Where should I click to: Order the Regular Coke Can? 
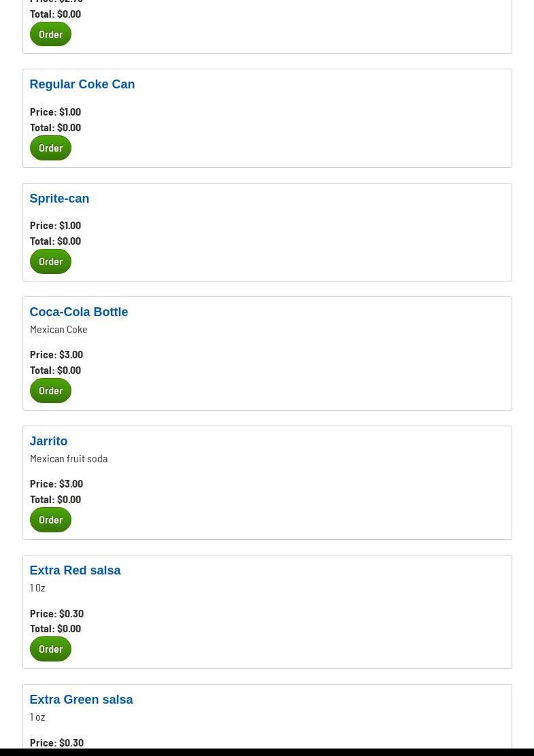50,148
